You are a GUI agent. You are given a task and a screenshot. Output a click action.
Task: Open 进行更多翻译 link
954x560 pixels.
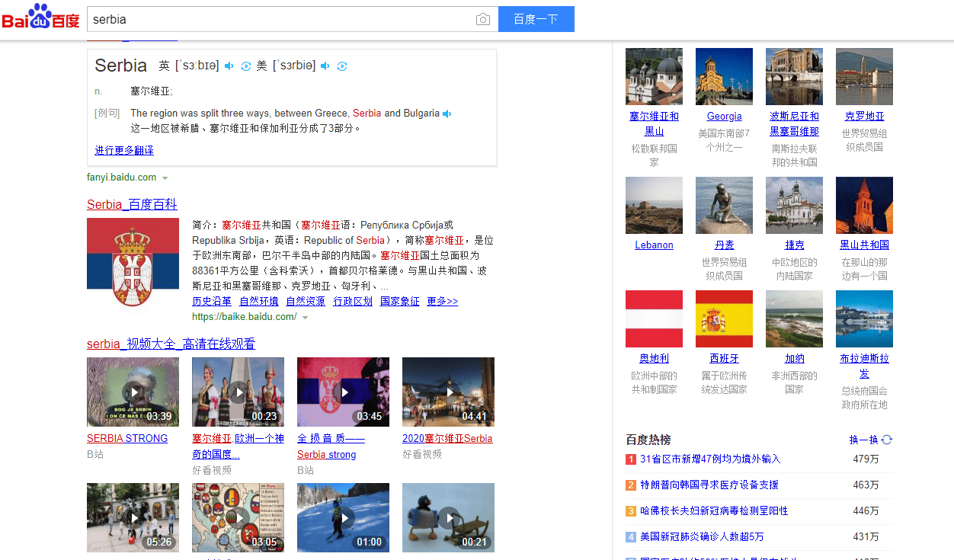click(x=124, y=150)
